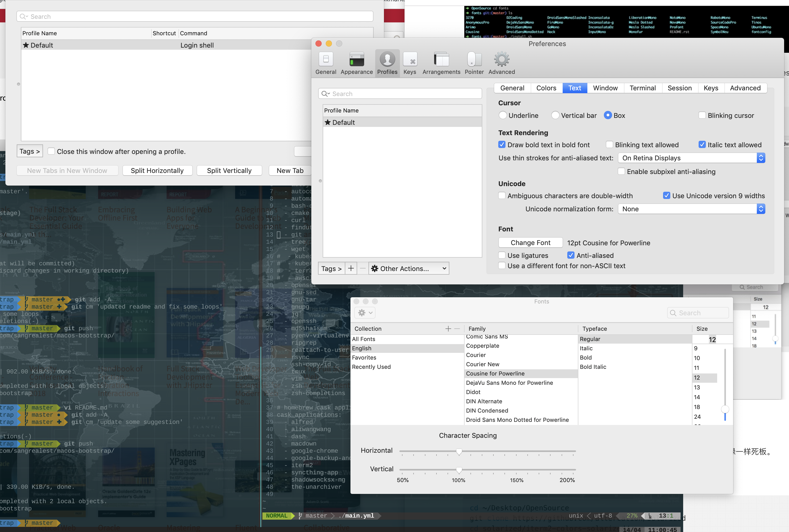Open Advanced gear icon in Preferences toolbar
This screenshot has width=789, height=532.
coord(502,63)
